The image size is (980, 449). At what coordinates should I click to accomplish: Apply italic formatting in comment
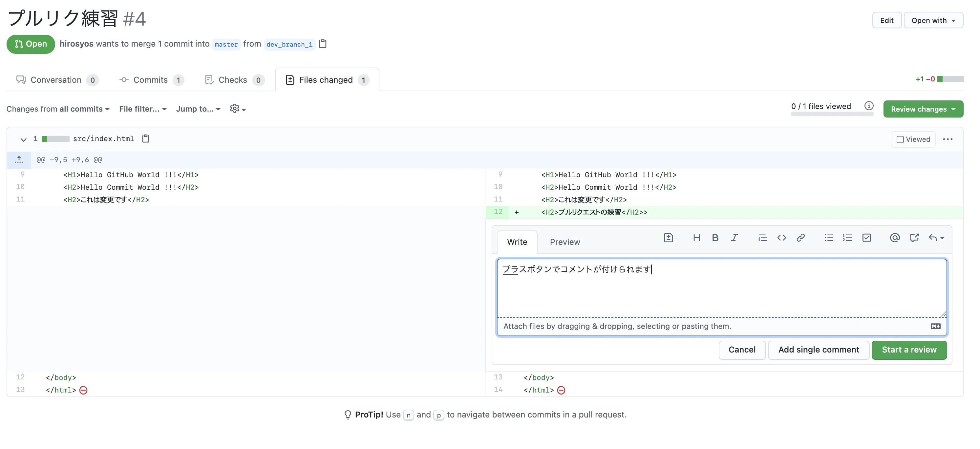(734, 238)
